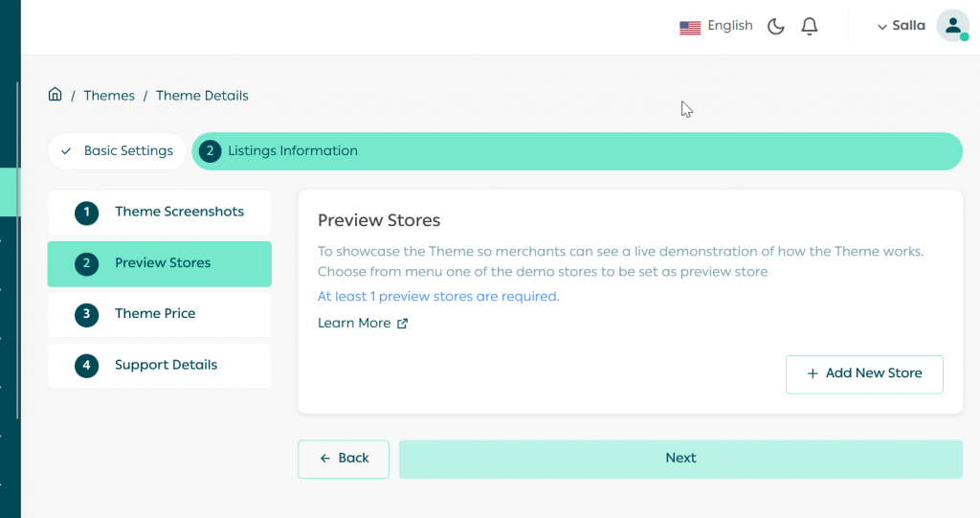This screenshot has width=980, height=518.
Task: Open the Support Details section
Action: (166, 365)
